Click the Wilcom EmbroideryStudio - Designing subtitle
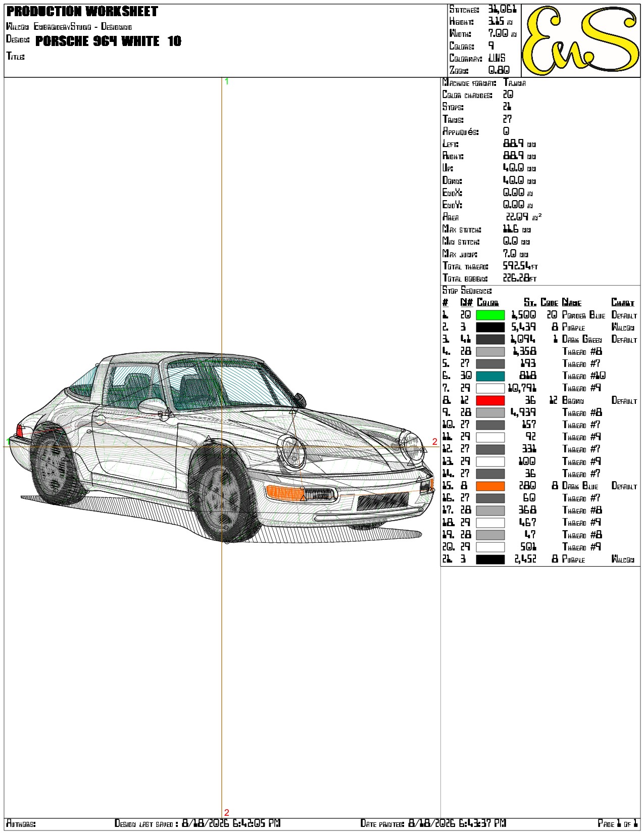 (69, 26)
